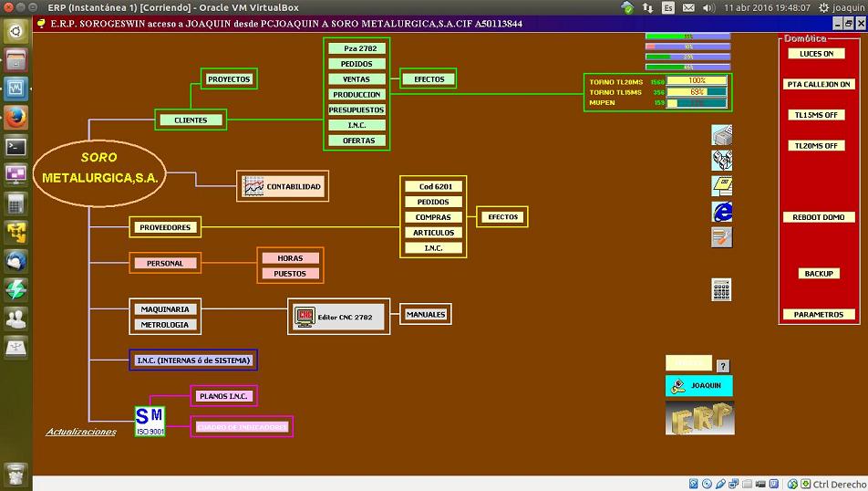This screenshot has height=491, width=868.
Task: Click the JOAQUIN user key button
Action: (699, 386)
